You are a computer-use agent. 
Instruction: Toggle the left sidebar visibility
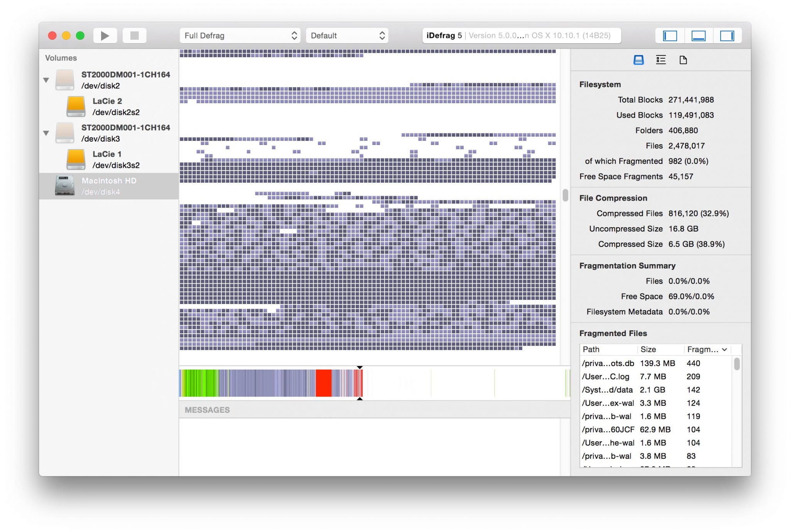pos(670,35)
